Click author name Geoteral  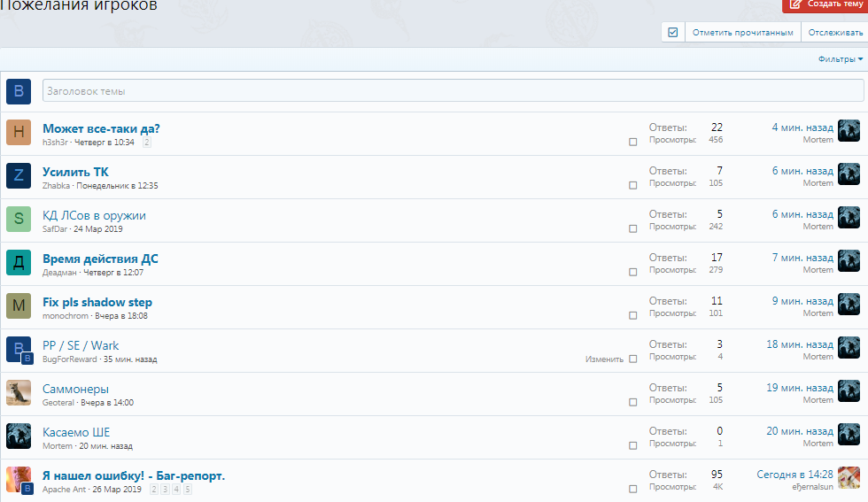[58, 402]
